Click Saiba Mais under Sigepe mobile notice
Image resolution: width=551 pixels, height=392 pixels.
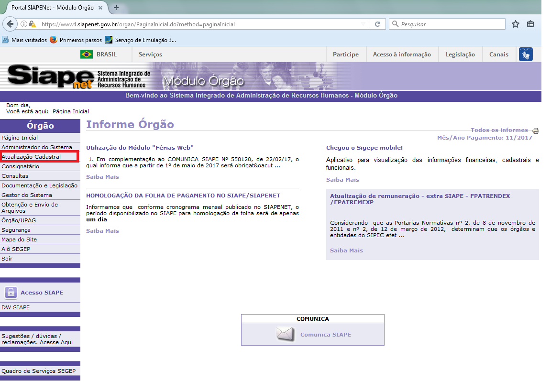click(342, 180)
